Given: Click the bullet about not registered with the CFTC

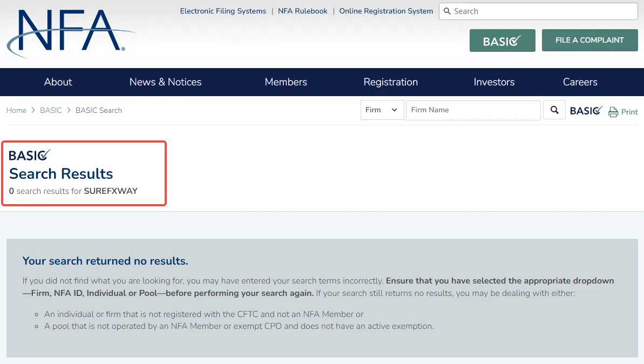Looking at the screenshot, I should [x=204, y=314].
